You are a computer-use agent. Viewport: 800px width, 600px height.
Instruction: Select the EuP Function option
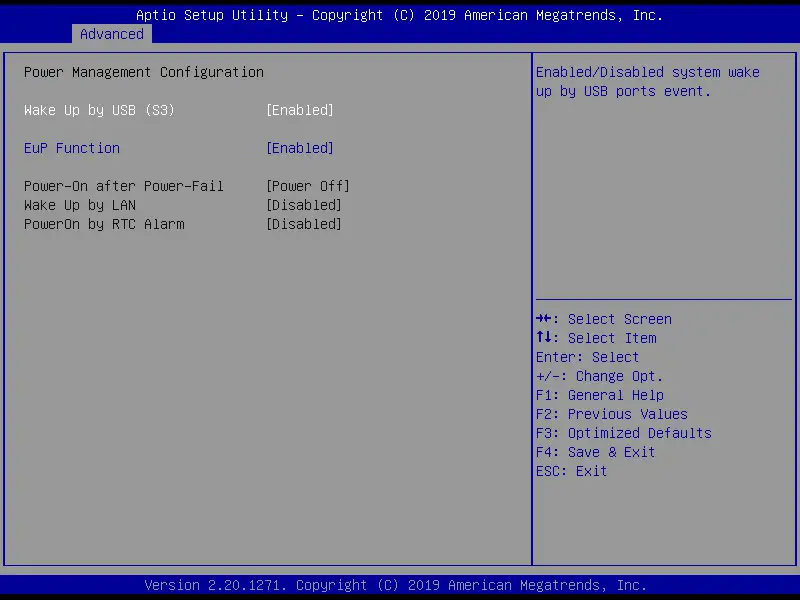[71, 147]
